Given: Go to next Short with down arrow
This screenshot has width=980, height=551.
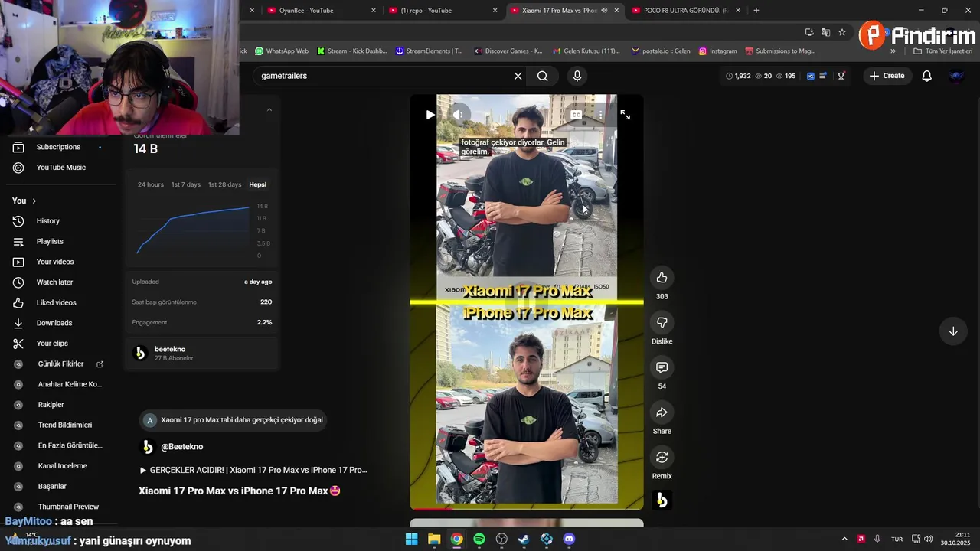Looking at the screenshot, I should click(953, 331).
